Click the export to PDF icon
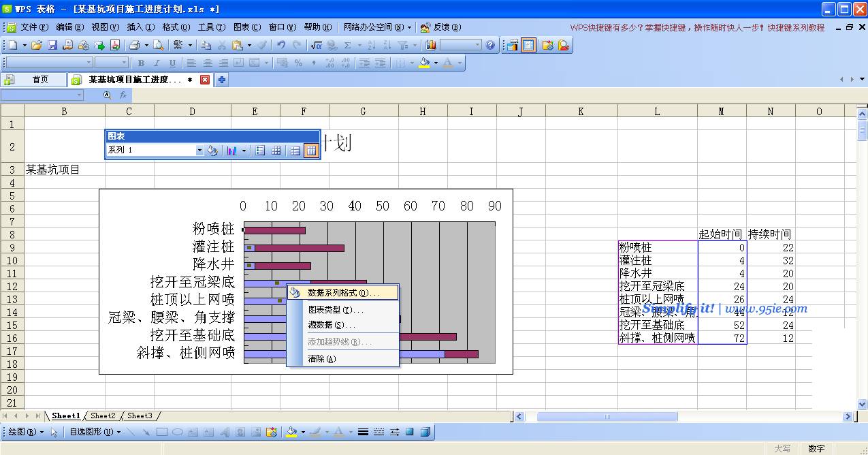868x455 pixels. point(115,45)
